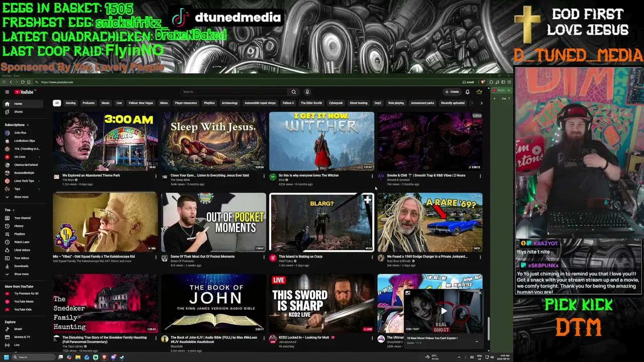The height and width of the screenshot is (362, 644).
Task: Open the Linus Tech Tips channel avatar
Action: point(7,180)
